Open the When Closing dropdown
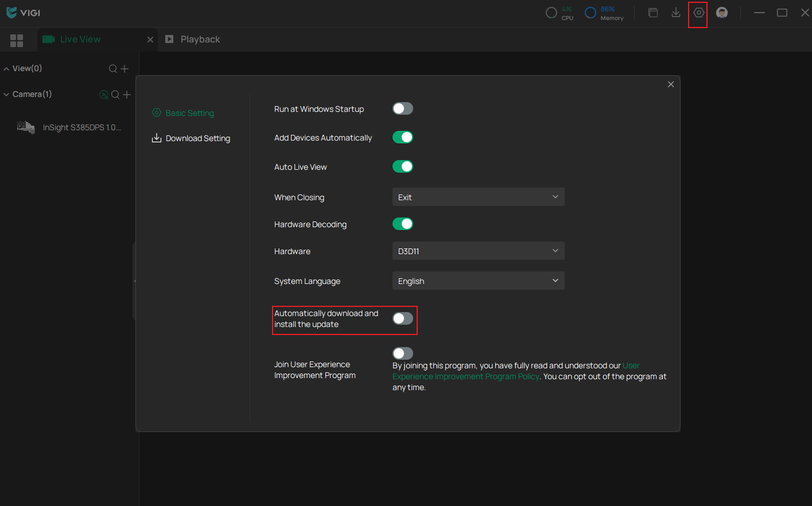This screenshot has width=812, height=506. click(x=479, y=197)
